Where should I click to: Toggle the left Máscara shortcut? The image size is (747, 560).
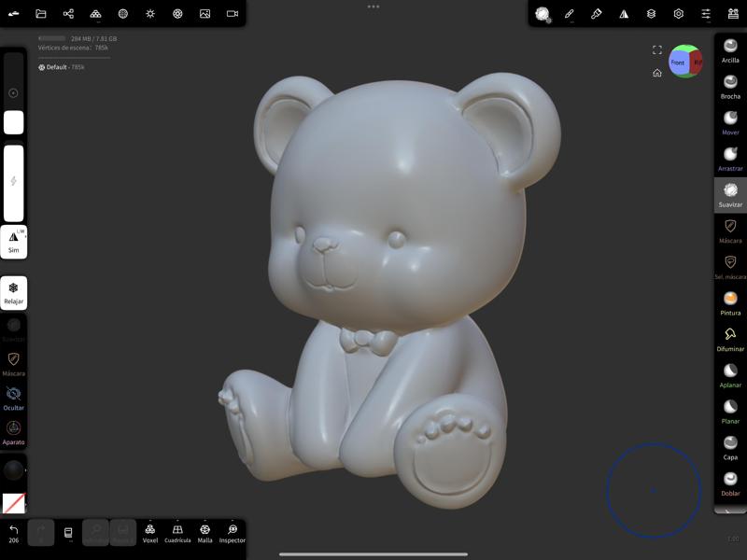13,364
